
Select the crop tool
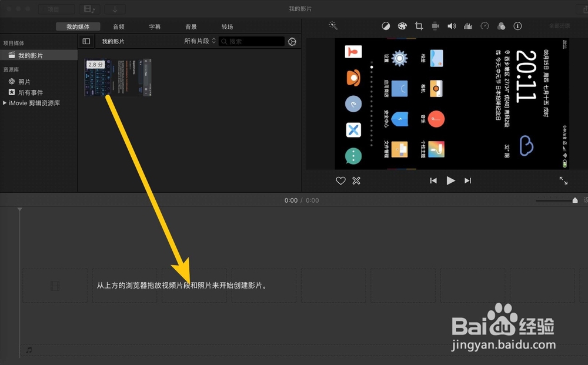[419, 26]
